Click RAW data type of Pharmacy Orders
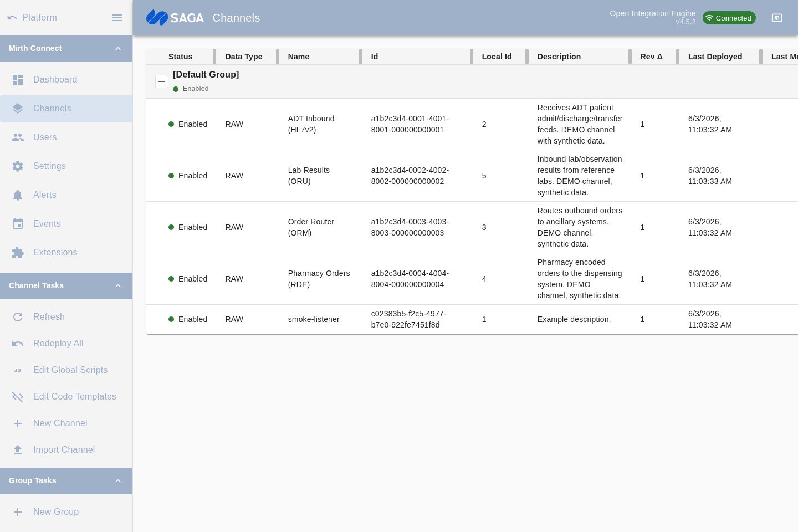This screenshot has width=798, height=532. pos(234,279)
